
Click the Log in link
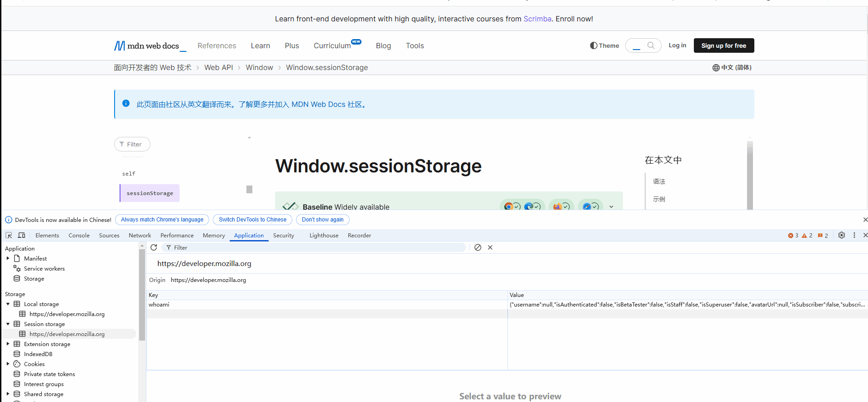(x=677, y=45)
